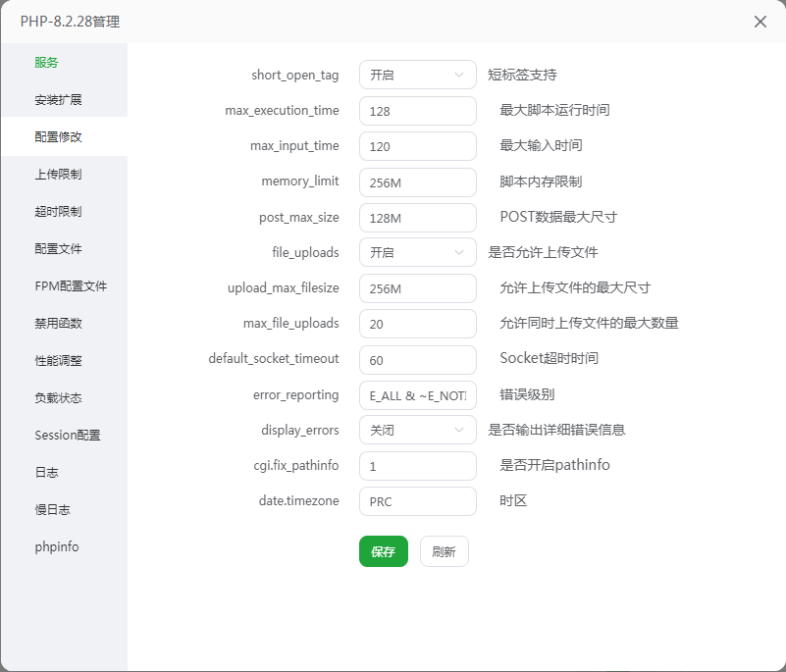
Task: Go to the 超时限制 section
Action: [x=58, y=212]
